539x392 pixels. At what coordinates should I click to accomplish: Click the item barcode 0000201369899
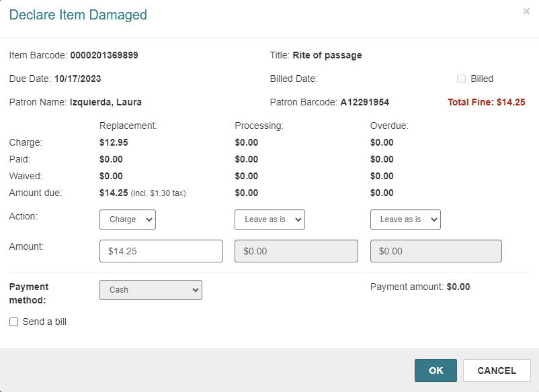pos(104,55)
